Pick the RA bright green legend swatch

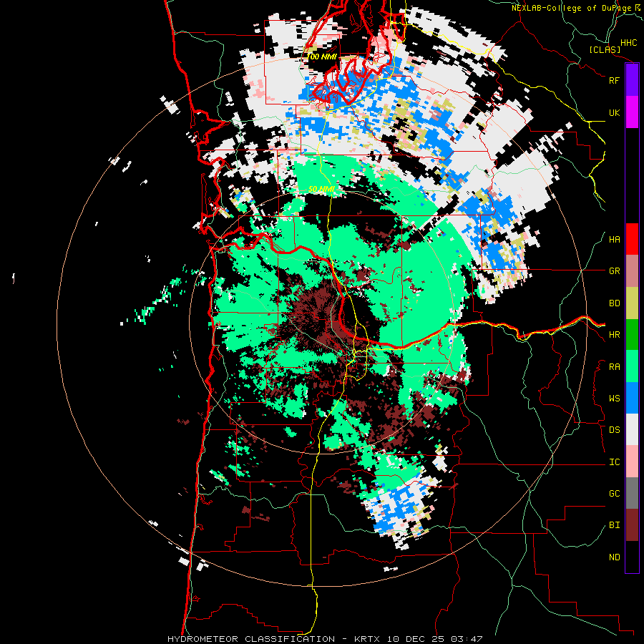pyautogui.click(x=632, y=366)
